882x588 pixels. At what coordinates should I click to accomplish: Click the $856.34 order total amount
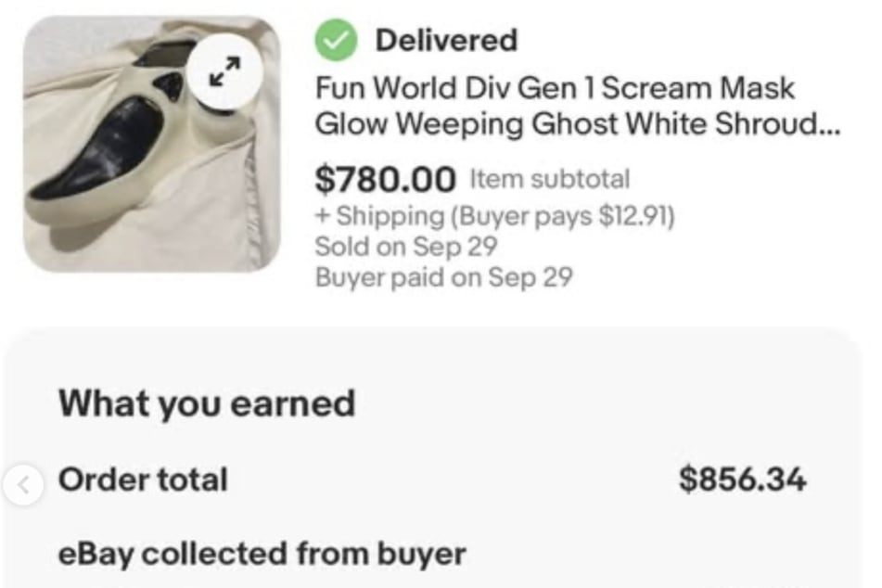point(742,480)
